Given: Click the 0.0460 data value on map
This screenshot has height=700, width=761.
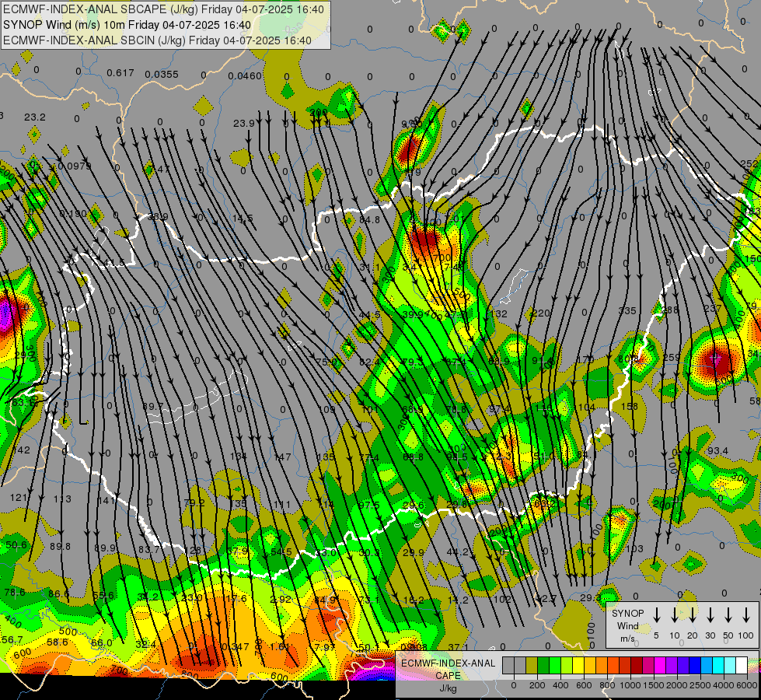Looking at the screenshot, I should [x=245, y=75].
